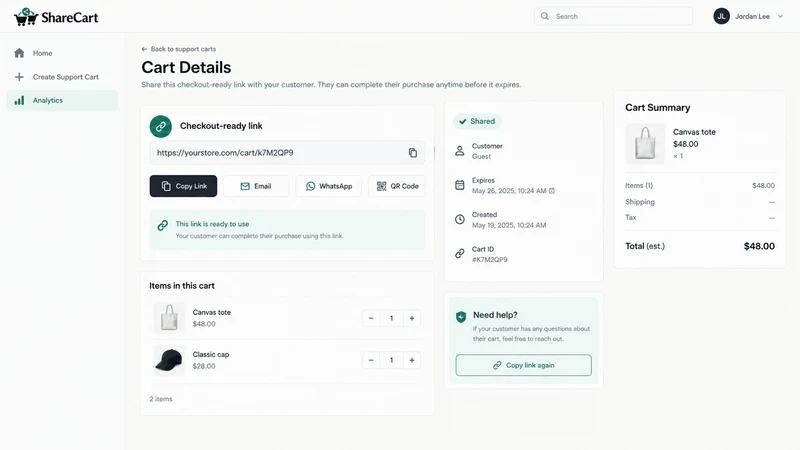Decrease Canvas tote quantity
Screen dimensions: 800x450
(371, 318)
